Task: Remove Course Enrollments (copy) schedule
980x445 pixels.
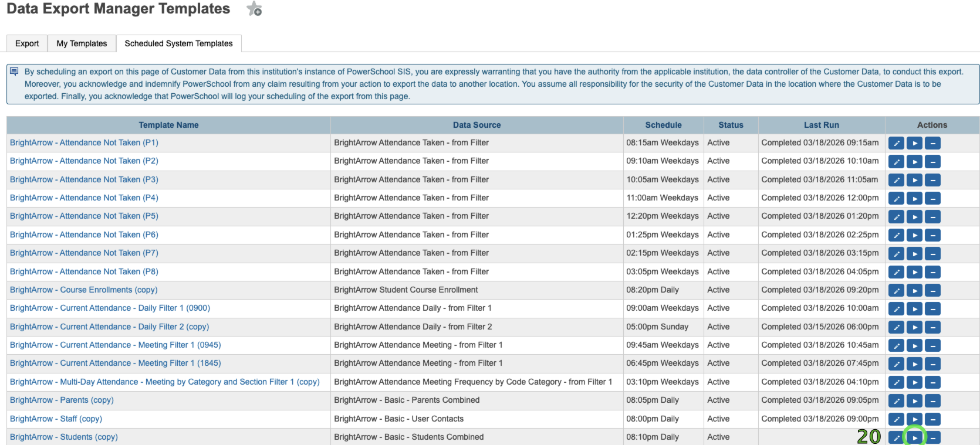Action: 932,290
